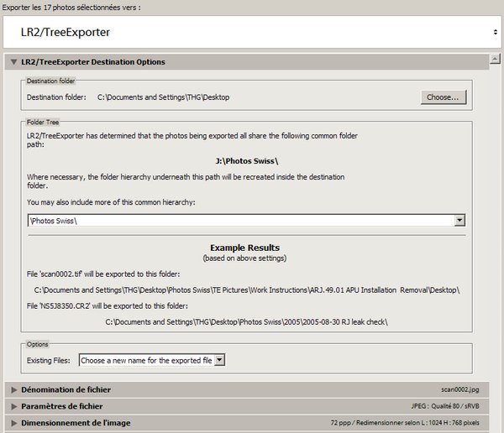The height and width of the screenshot is (433, 504).
Task: Collapse the LR2/TreeExporter Destination Options section
Action: tap(13, 61)
